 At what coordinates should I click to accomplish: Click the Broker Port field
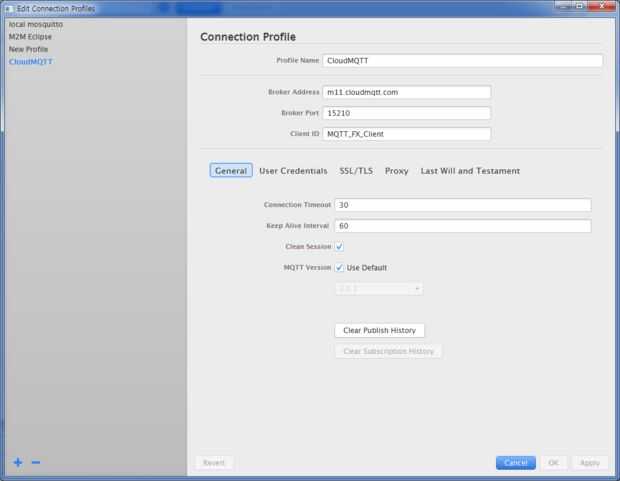point(406,113)
